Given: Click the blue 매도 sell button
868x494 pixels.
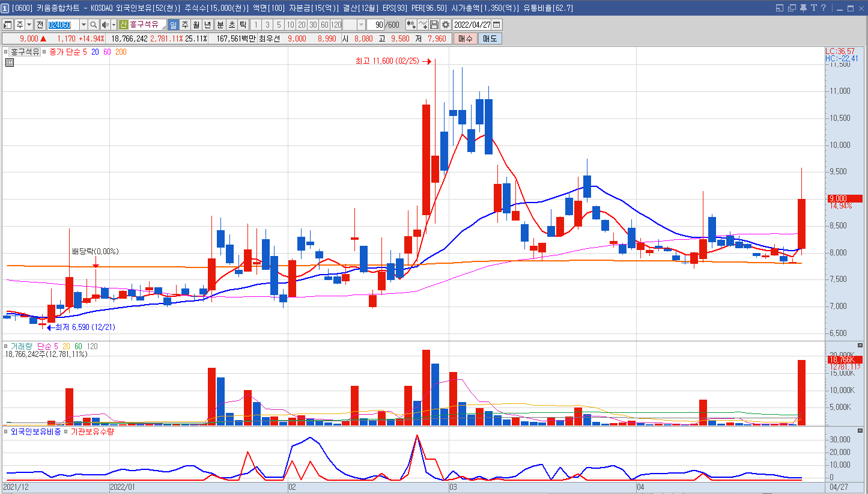Looking at the screenshot, I should click(x=490, y=38).
